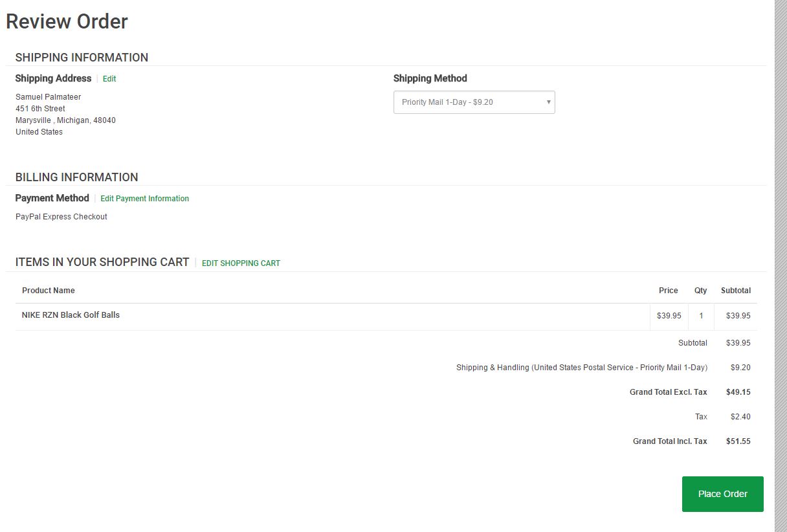Click the Review Order page heading
This screenshot has height=532, width=787.
click(x=66, y=21)
